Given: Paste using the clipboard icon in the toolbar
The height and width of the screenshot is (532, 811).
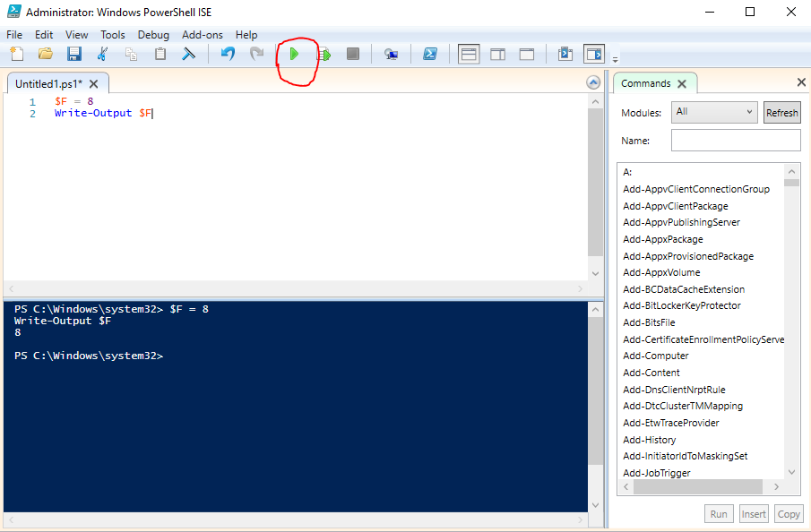Looking at the screenshot, I should (x=160, y=54).
